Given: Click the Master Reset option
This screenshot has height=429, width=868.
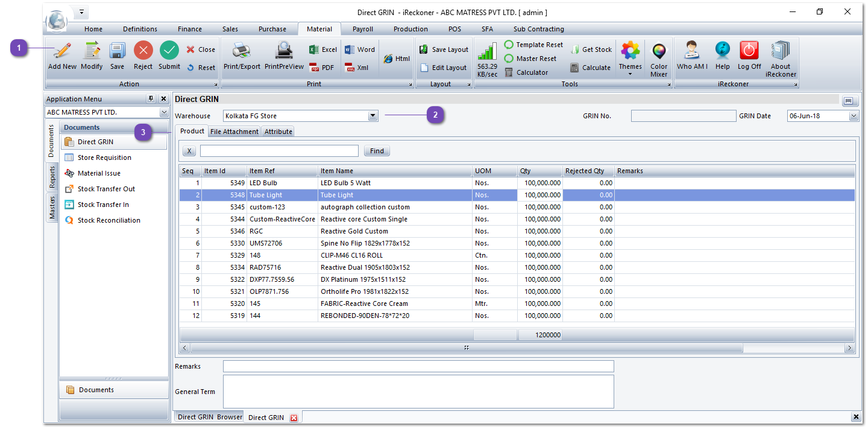Looking at the screenshot, I should tap(530, 59).
